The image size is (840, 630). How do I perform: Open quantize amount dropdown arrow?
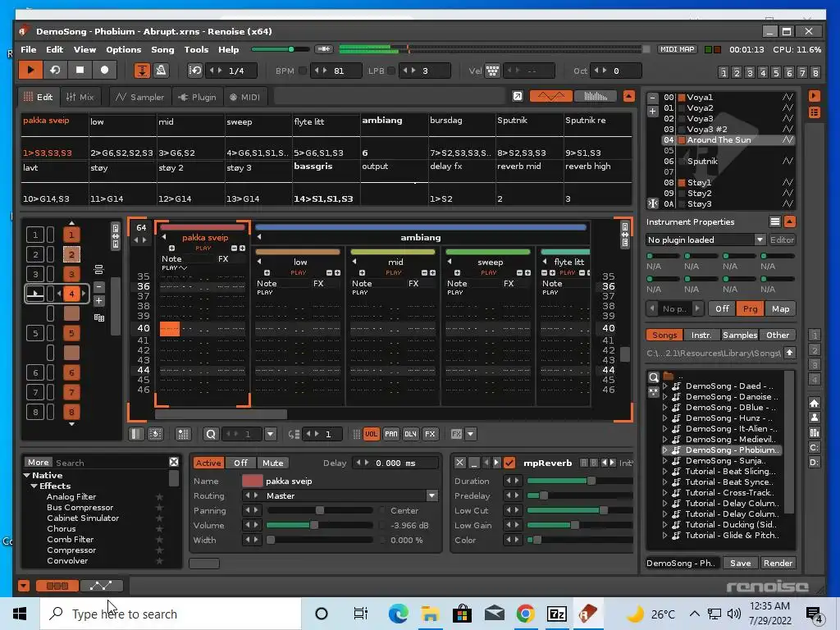click(270, 434)
